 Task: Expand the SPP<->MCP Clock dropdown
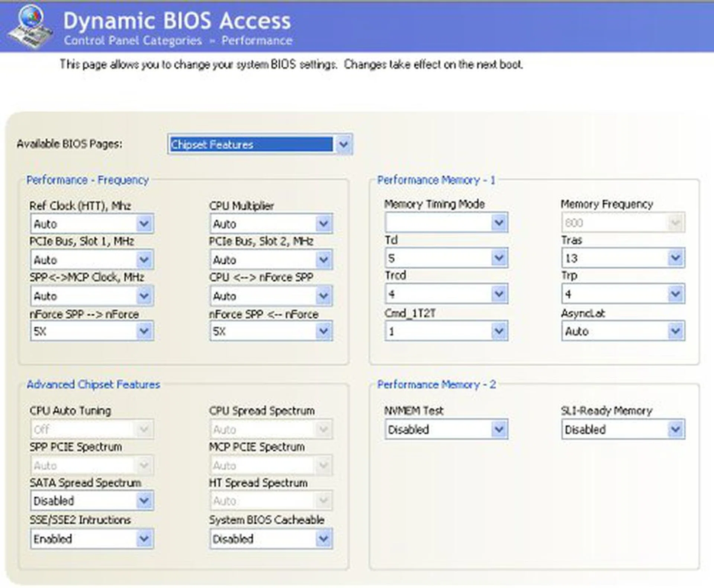pos(144,296)
